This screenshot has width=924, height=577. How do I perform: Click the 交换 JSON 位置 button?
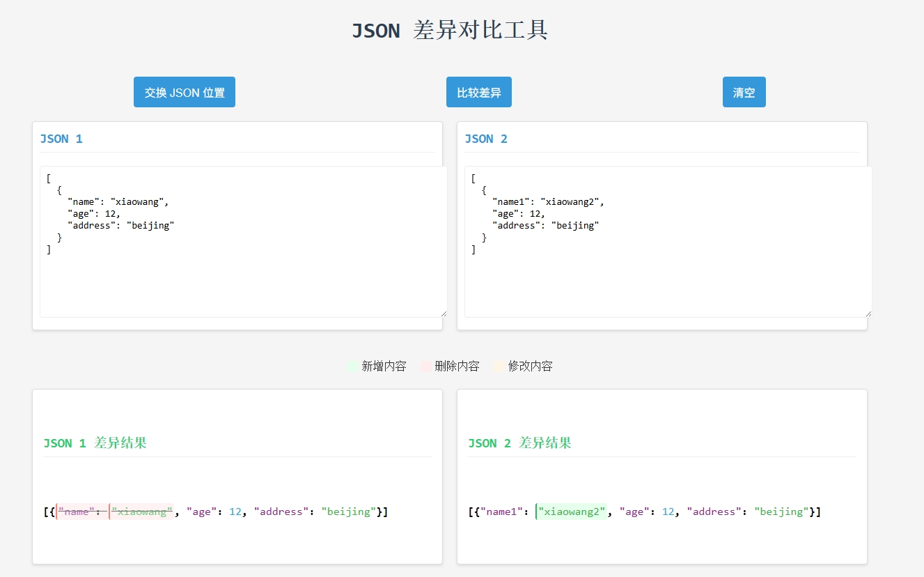(x=185, y=92)
